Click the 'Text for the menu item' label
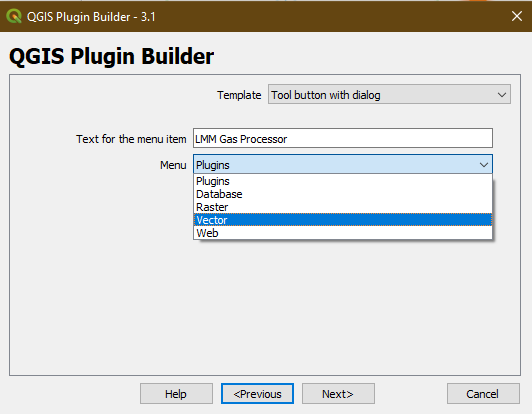The image size is (532, 414). click(131, 139)
